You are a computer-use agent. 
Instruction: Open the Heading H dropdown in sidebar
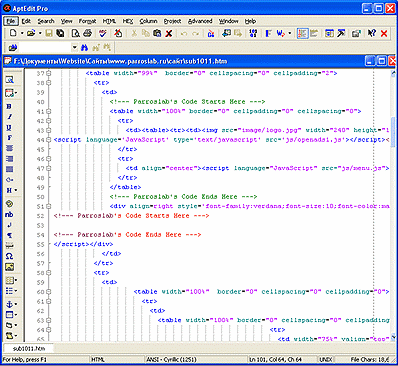pos(16,190)
